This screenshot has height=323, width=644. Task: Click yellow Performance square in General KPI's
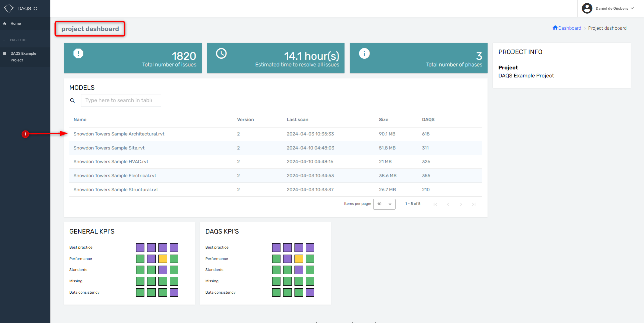click(x=163, y=259)
